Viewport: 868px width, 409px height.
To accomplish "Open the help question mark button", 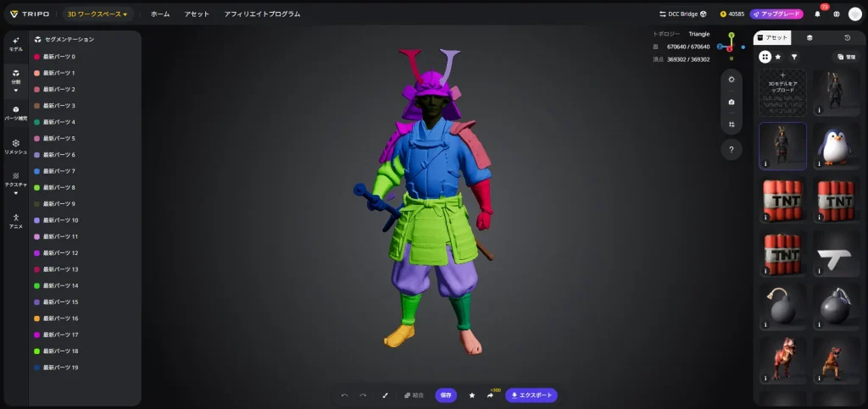I will coord(731,150).
